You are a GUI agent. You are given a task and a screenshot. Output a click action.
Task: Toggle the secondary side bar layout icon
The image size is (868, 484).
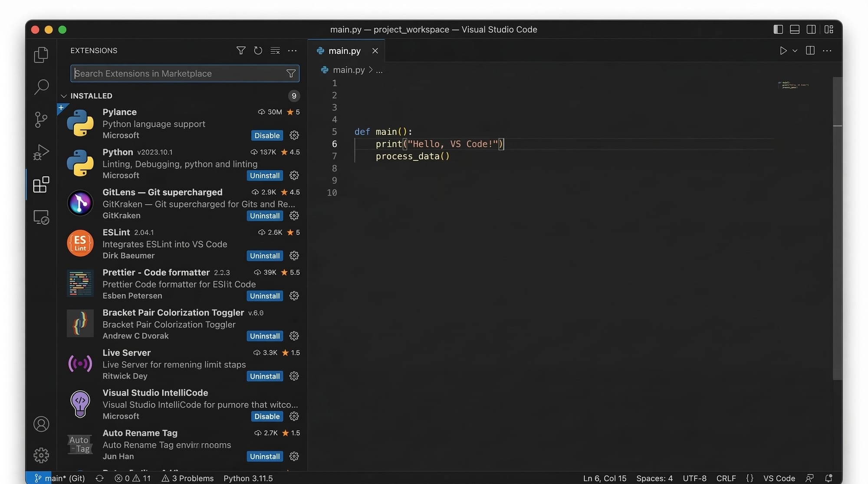pos(811,29)
